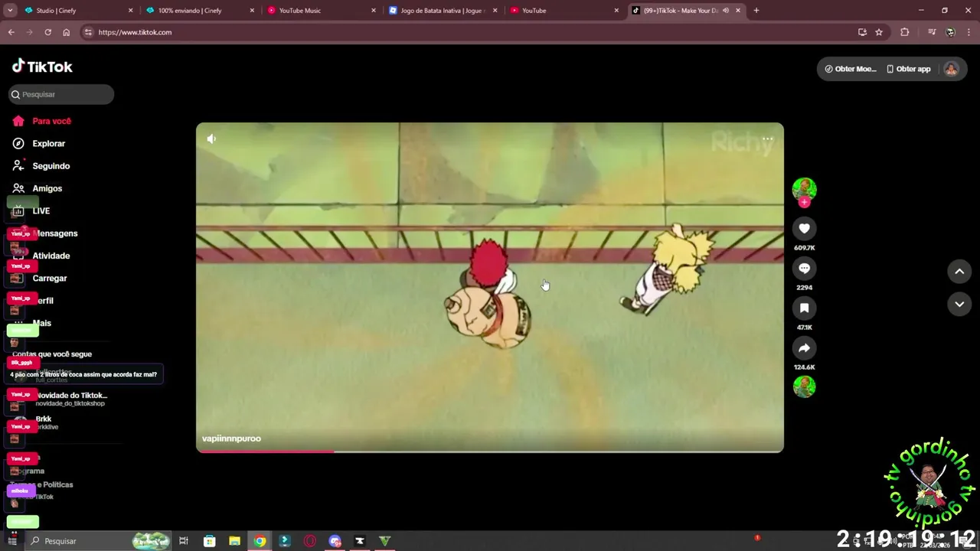
Task: Open the Carregar upload page
Action: (x=41, y=279)
